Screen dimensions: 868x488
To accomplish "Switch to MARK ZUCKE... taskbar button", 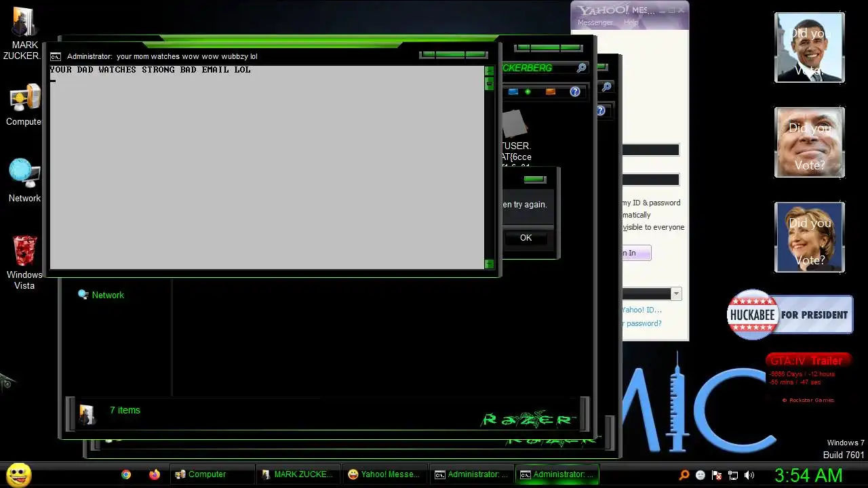I will [298, 474].
